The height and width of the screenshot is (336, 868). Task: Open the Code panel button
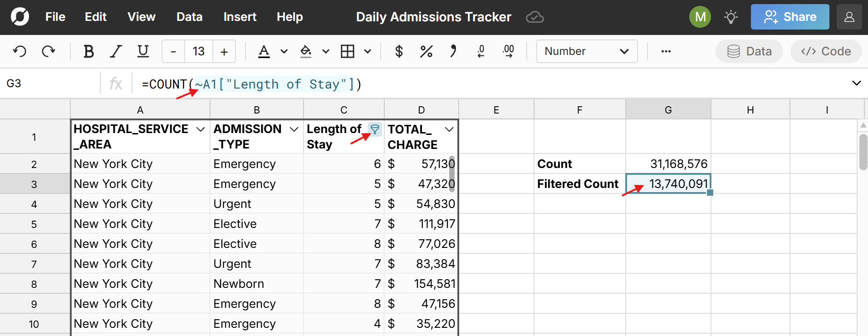826,51
